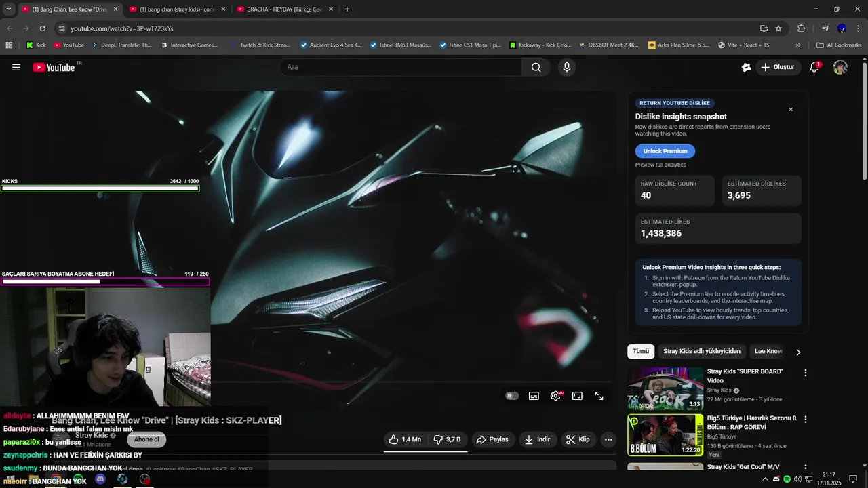Open Spotify from the system tray
The width and height of the screenshot is (868, 488).
pyautogui.click(x=787, y=479)
